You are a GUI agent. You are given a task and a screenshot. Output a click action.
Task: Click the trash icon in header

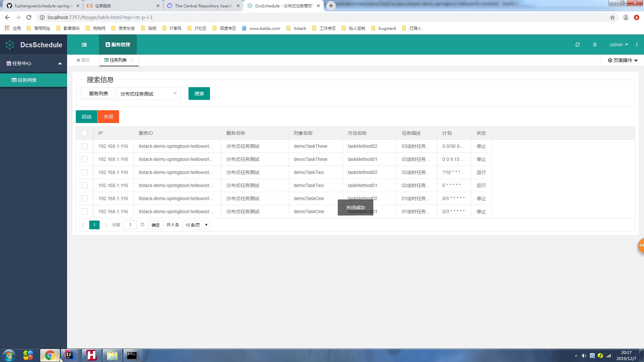pos(595,45)
